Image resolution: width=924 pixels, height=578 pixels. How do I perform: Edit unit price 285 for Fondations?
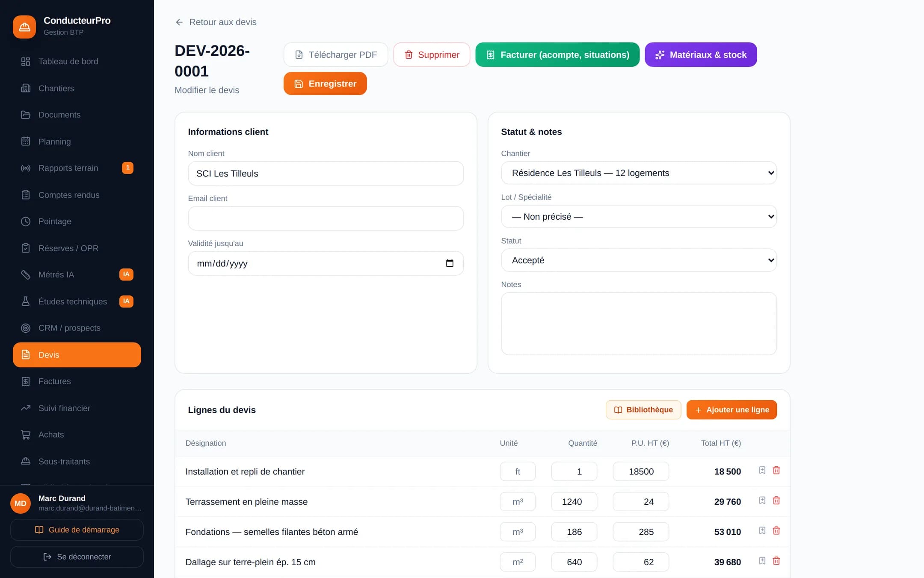tap(641, 532)
